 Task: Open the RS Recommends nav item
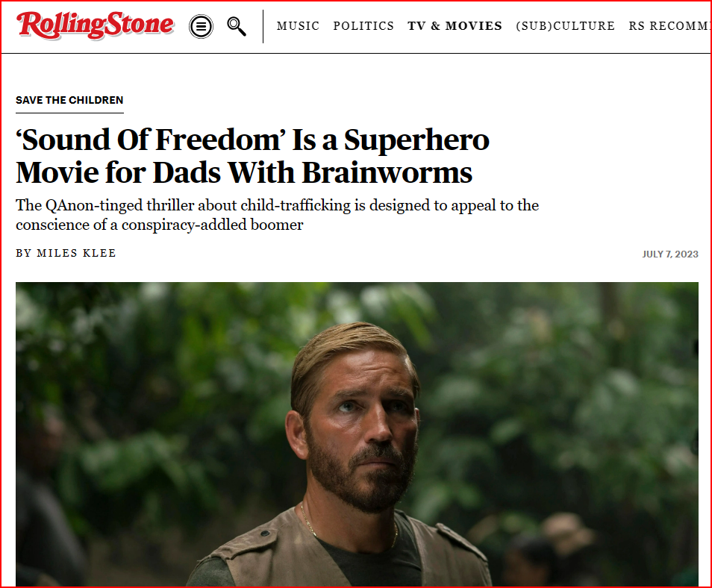coord(669,26)
